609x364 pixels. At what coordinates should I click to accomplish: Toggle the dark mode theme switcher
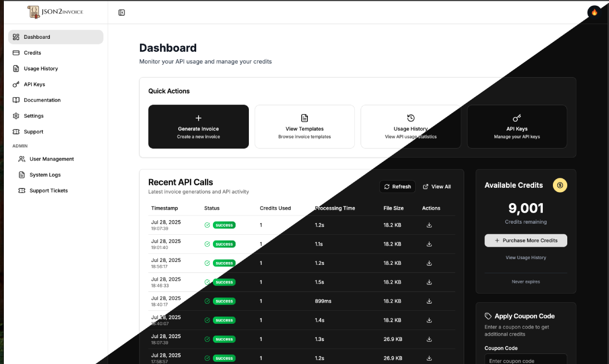click(594, 12)
